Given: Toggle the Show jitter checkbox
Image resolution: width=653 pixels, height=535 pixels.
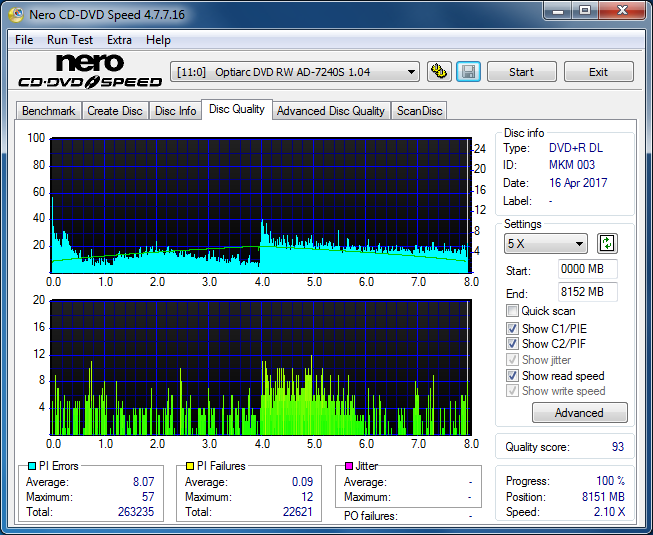Looking at the screenshot, I should (x=512, y=360).
